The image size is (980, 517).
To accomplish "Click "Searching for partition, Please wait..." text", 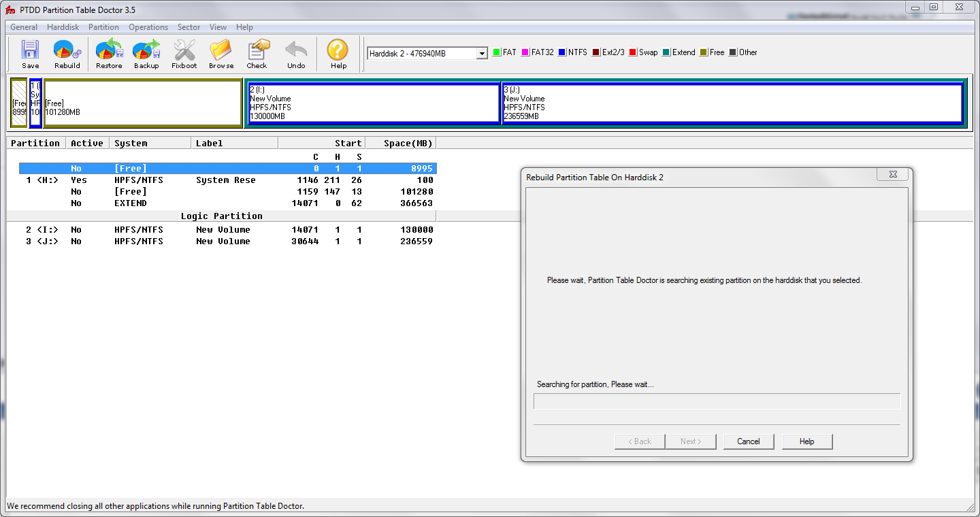I will (595, 384).
